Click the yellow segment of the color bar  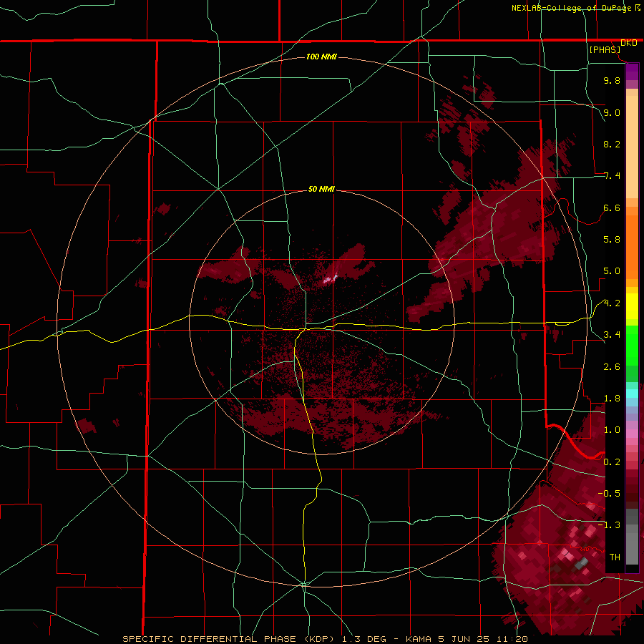[632, 306]
